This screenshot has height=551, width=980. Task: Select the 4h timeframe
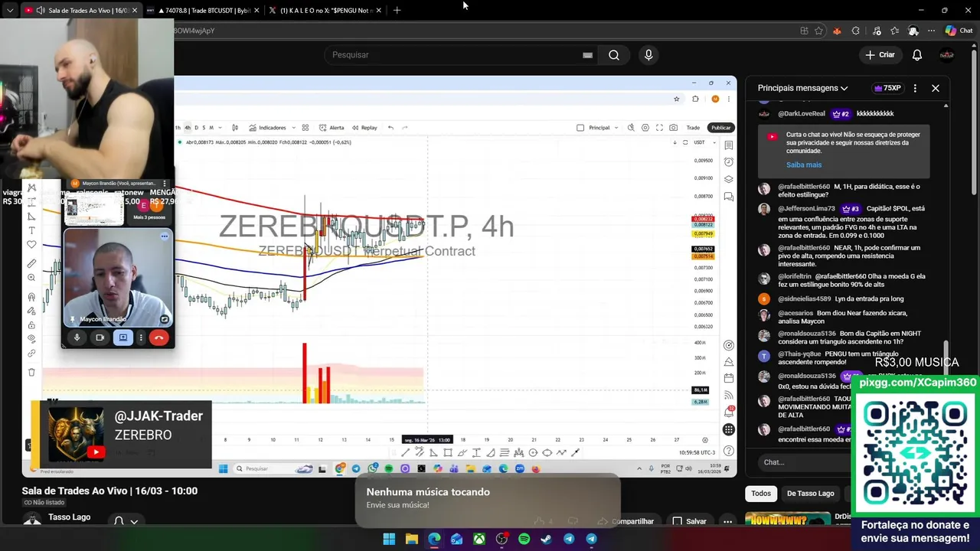pos(188,128)
